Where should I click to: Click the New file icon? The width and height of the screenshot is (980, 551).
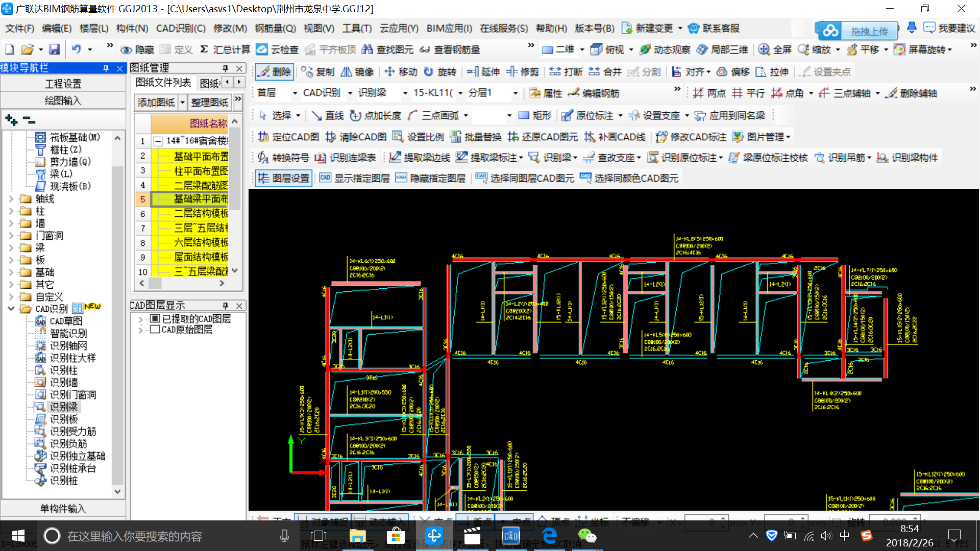[10, 49]
